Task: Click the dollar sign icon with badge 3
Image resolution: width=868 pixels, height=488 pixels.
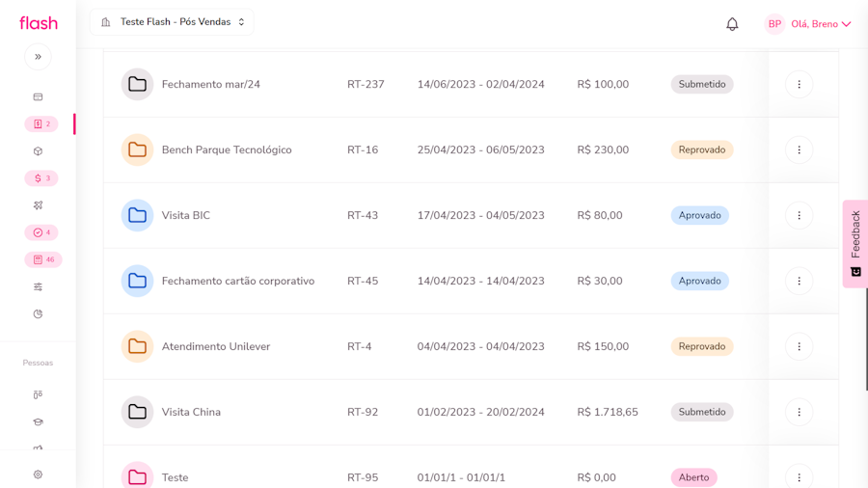Action: (41, 178)
